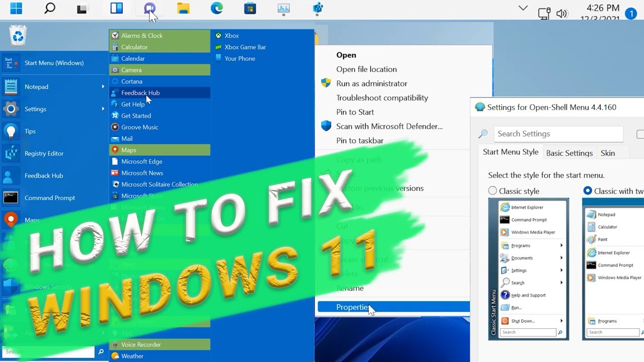
Task: Select Open file location
Action: tap(366, 69)
